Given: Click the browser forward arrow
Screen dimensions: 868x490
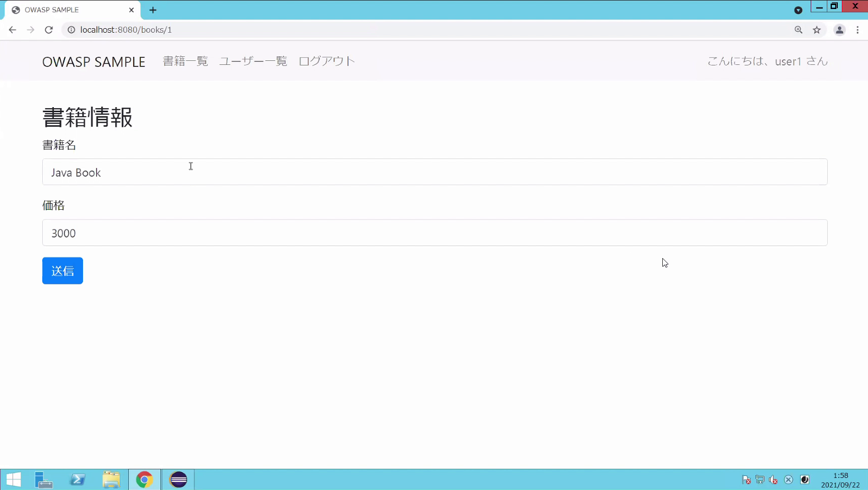Looking at the screenshot, I should click(x=31, y=30).
